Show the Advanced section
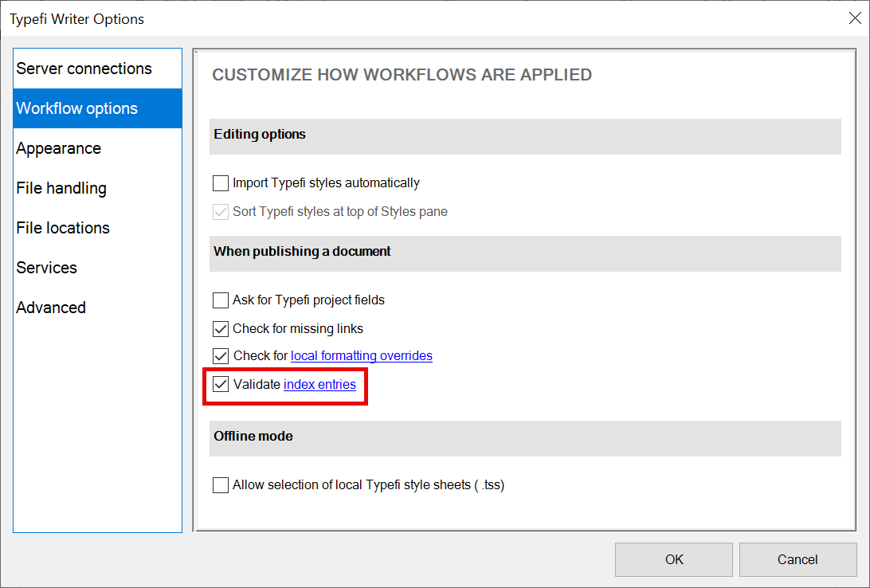This screenshot has height=588, width=870. pos(98,308)
